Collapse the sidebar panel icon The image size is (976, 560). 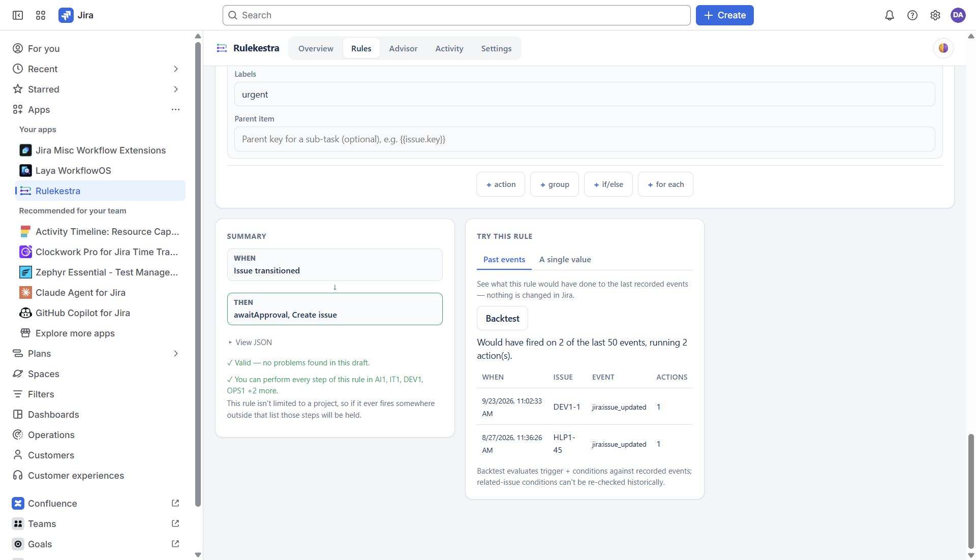coord(18,15)
